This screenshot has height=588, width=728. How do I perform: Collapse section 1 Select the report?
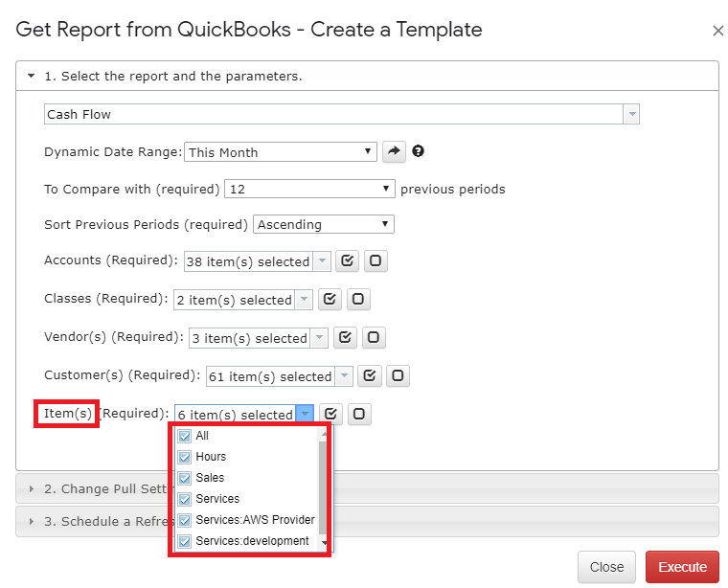[x=31, y=76]
